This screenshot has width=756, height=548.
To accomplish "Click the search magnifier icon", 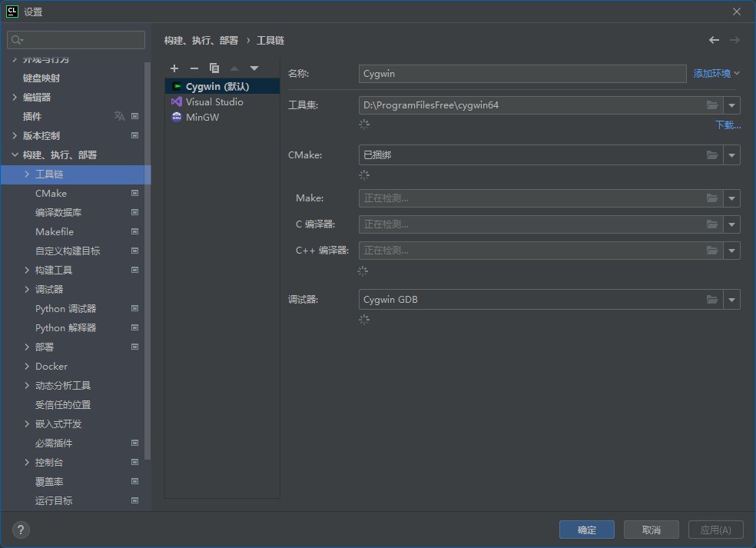I will (x=16, y=39).
